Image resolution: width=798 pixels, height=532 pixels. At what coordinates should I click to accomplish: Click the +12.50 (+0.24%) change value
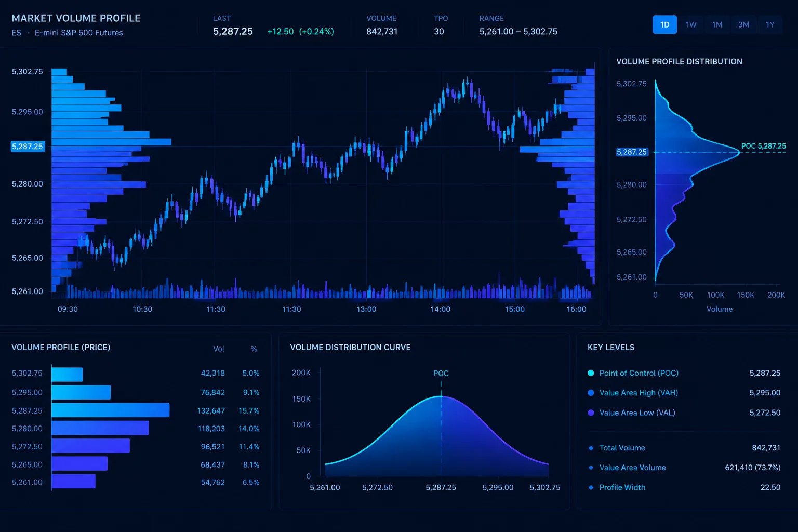[300, 32]
